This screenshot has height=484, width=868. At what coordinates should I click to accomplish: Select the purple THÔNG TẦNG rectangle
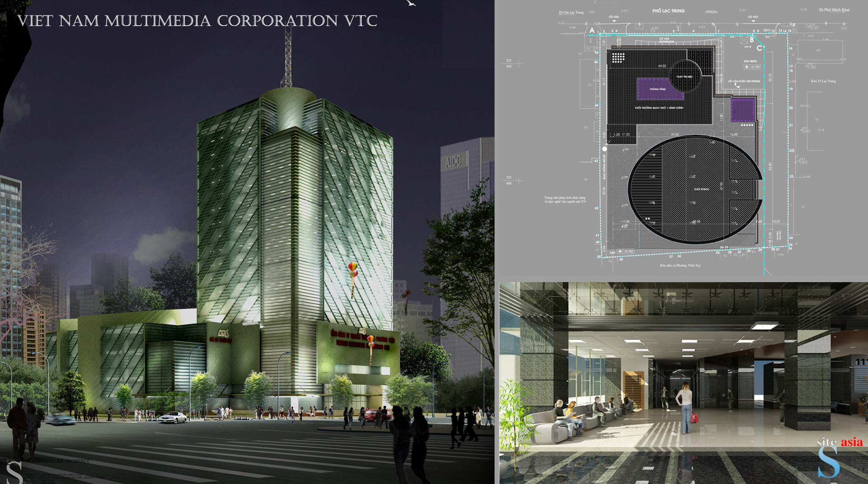[659, 89]
